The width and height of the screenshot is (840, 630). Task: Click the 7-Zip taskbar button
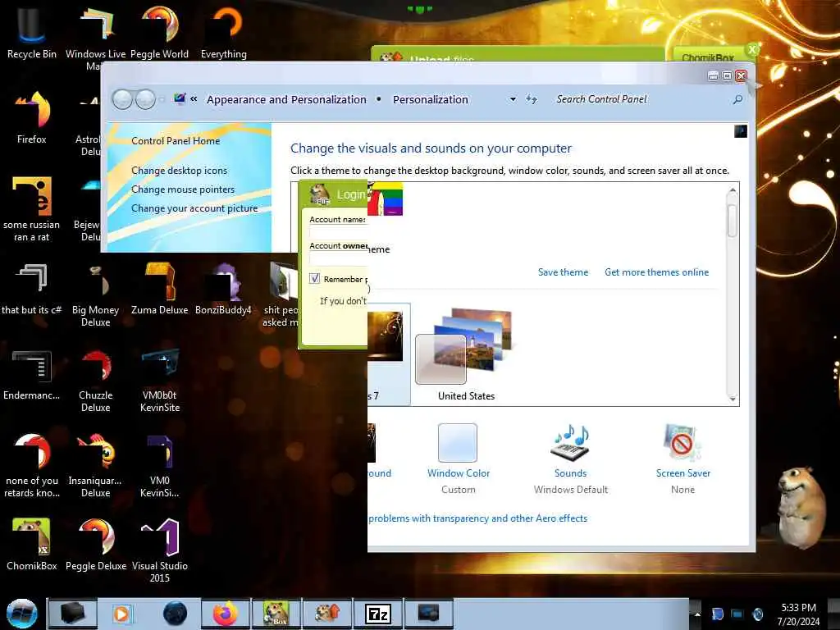pos(377,614)
